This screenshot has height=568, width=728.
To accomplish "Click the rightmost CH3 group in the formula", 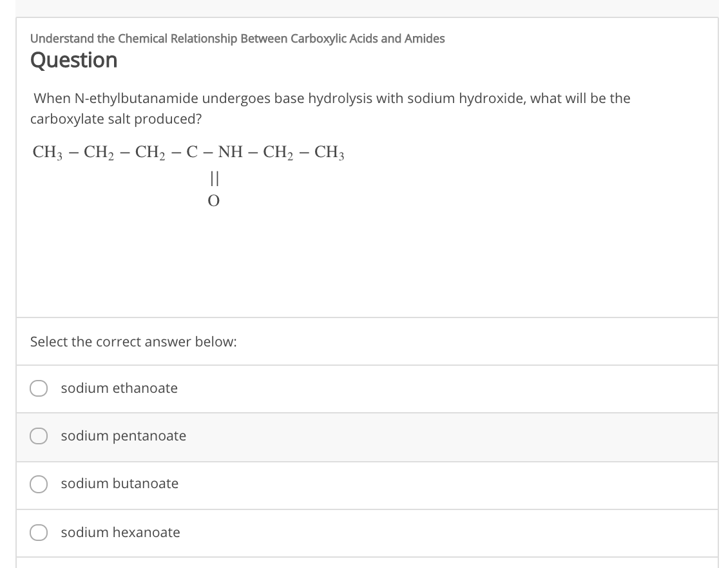I will pos(330,152).
